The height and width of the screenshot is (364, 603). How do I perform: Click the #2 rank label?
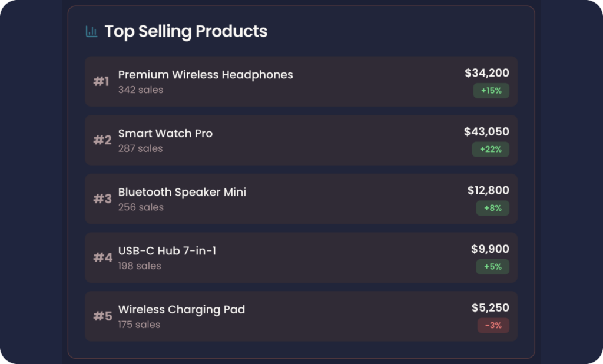click(102, 140)
